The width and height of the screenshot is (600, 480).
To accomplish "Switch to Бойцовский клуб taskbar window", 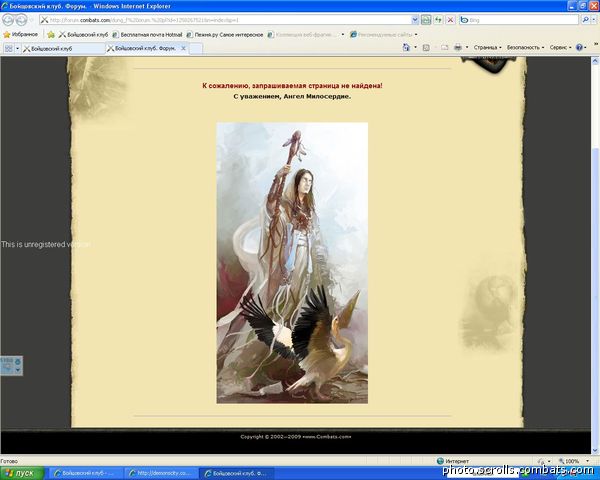I will (x=85, y=473).
